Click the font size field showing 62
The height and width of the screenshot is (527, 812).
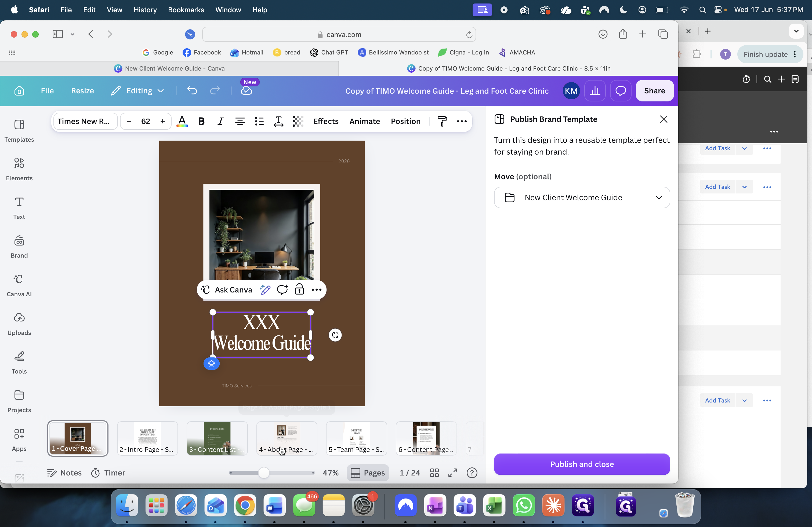coord(146,121)
